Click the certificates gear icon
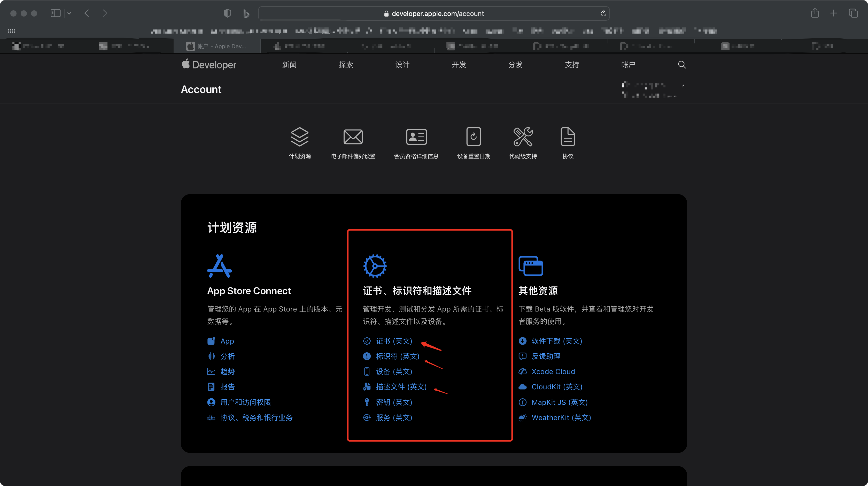Viewport: 868px width, 486px height. tap(375, 266)
